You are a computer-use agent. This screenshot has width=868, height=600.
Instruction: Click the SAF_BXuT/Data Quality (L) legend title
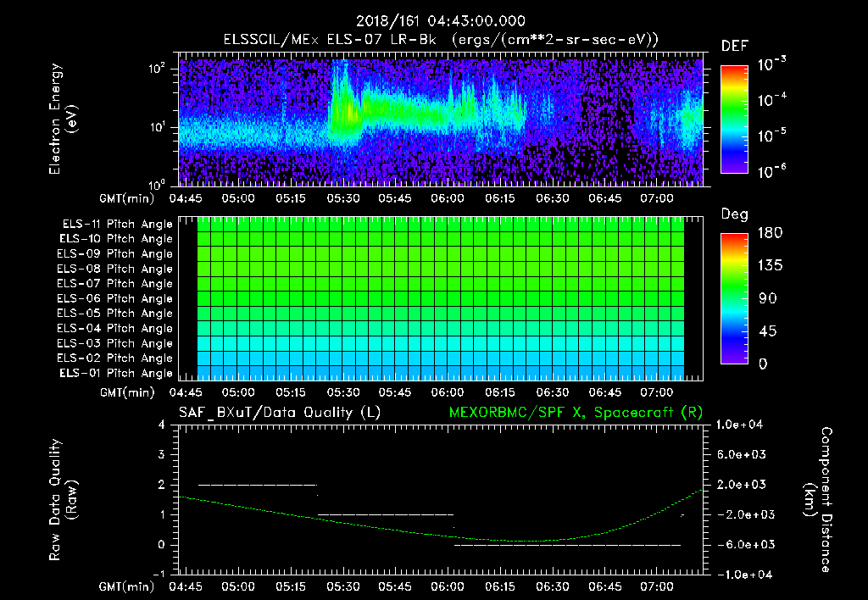click(280, 413)
